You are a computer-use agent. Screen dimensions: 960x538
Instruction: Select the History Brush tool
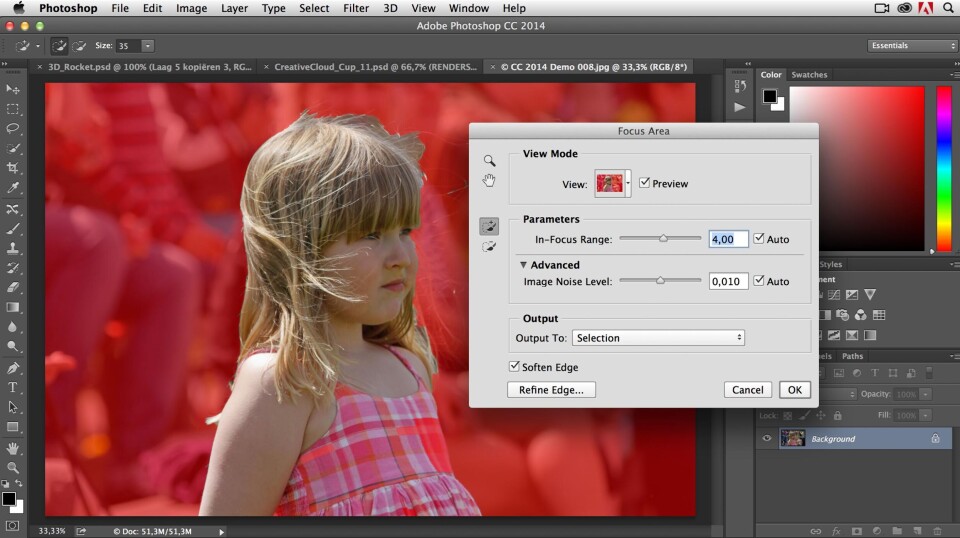[12, 268]
